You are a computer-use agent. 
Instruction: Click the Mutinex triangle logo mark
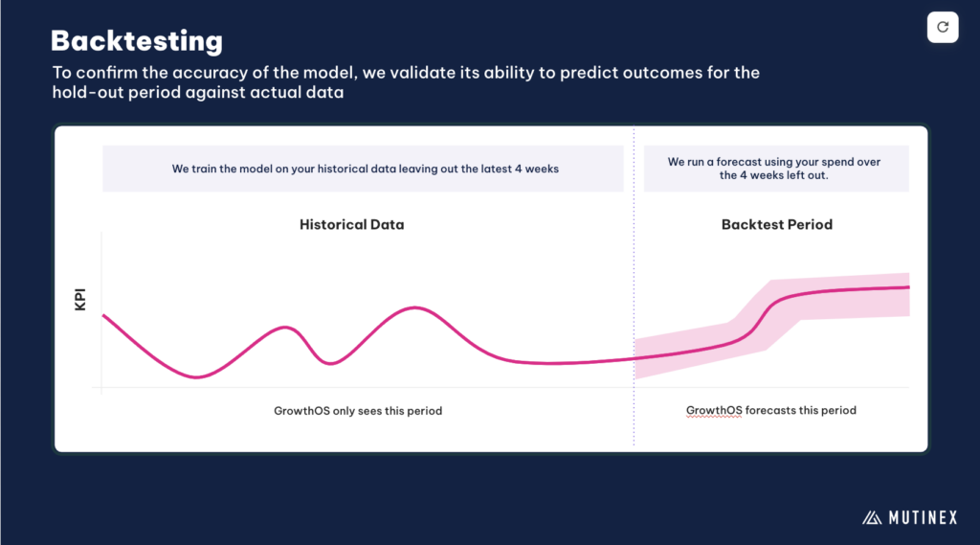[x=872, y=517]
